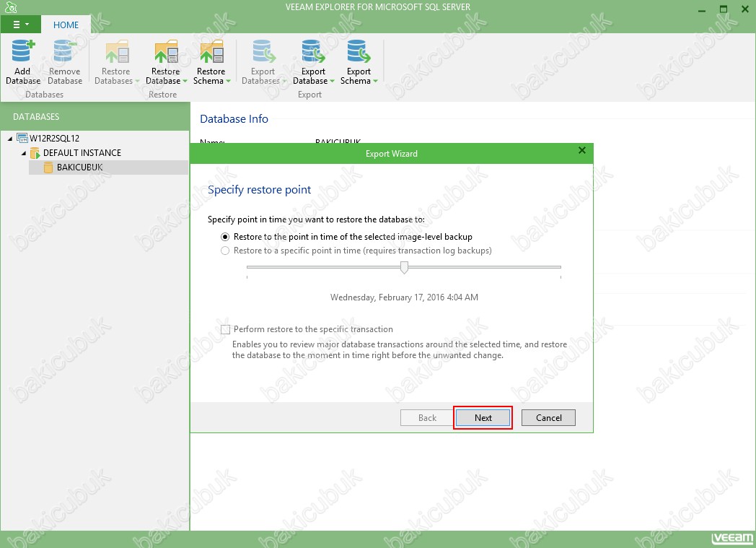Open the Restore Databases dropdown arrow

(137, 81)
